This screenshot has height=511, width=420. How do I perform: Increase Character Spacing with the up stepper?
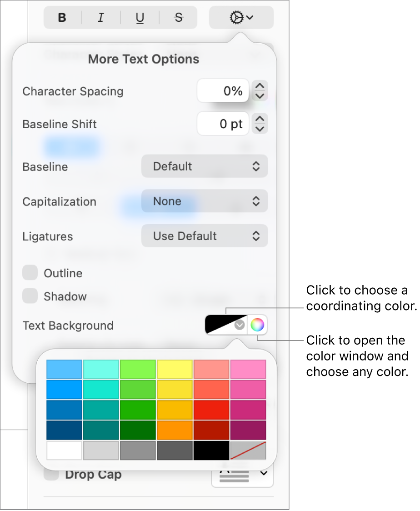(260, 86)
